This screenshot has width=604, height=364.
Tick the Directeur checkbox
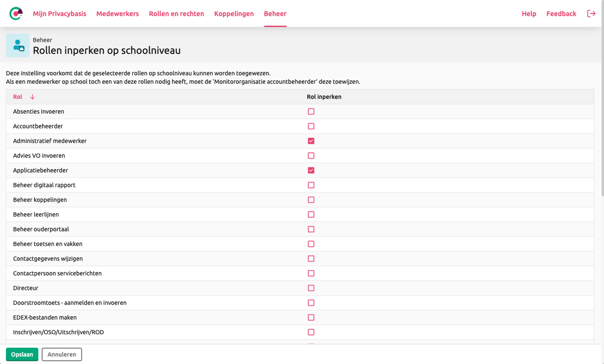point(311,288)
